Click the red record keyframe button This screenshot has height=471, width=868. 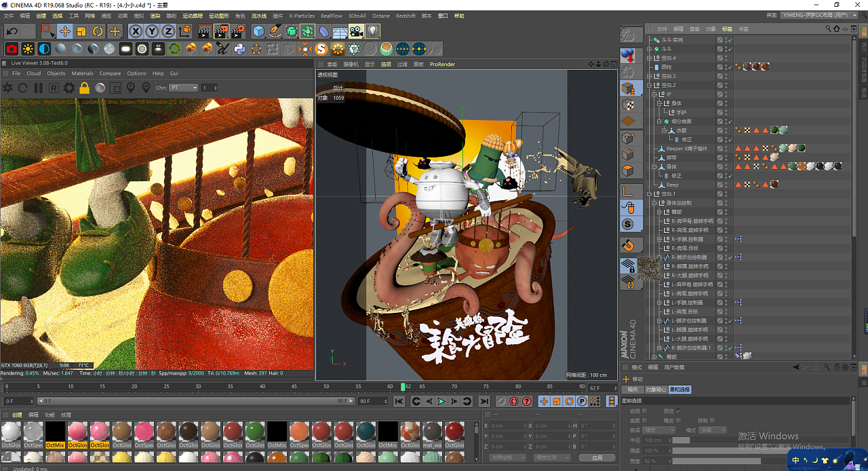[513, 402]
